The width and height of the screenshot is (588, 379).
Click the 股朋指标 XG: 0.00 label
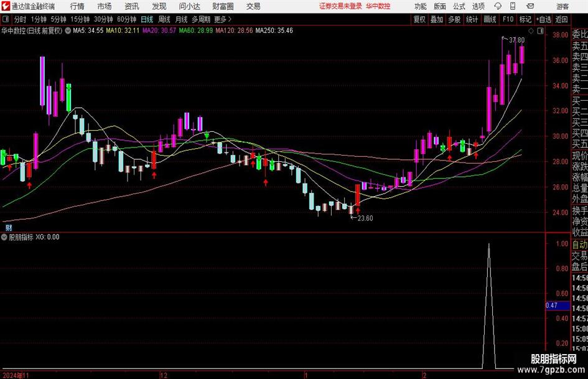pyautogui.click(x=34, y=236)
